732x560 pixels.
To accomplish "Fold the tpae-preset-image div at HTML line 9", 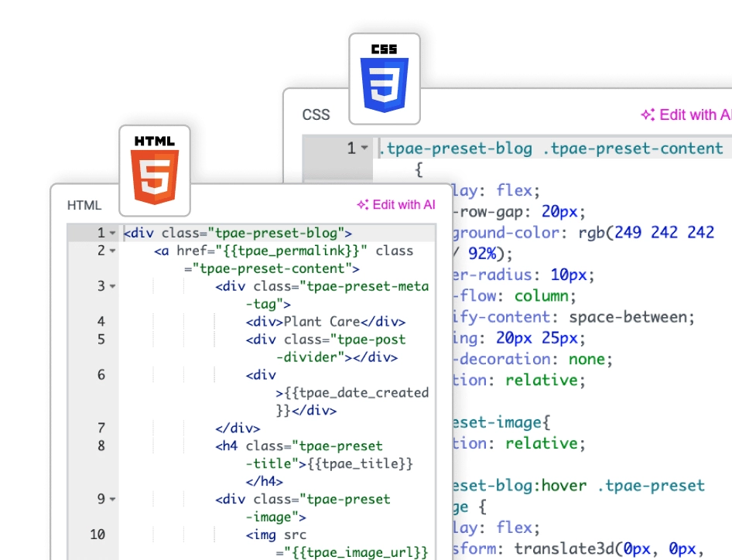I will pyautogui.click(x=113, y=500).
